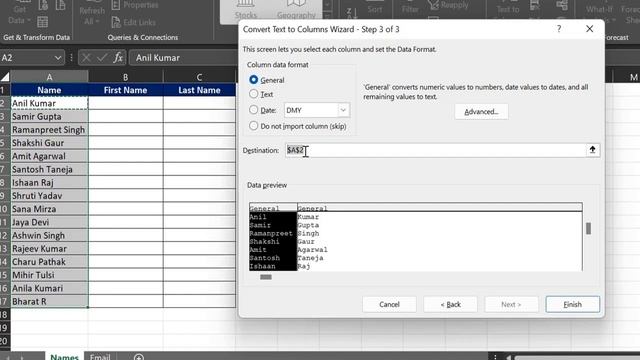Select the cell with Amit Agarwal
Viewport: 640px width, 360px height.
(49, 156)
